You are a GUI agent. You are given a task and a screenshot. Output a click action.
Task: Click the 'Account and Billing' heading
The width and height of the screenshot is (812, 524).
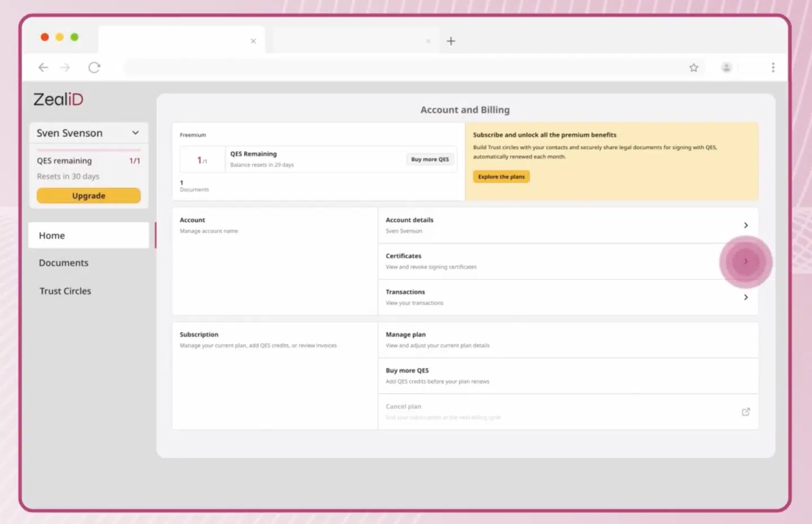(x=465, y=110)
